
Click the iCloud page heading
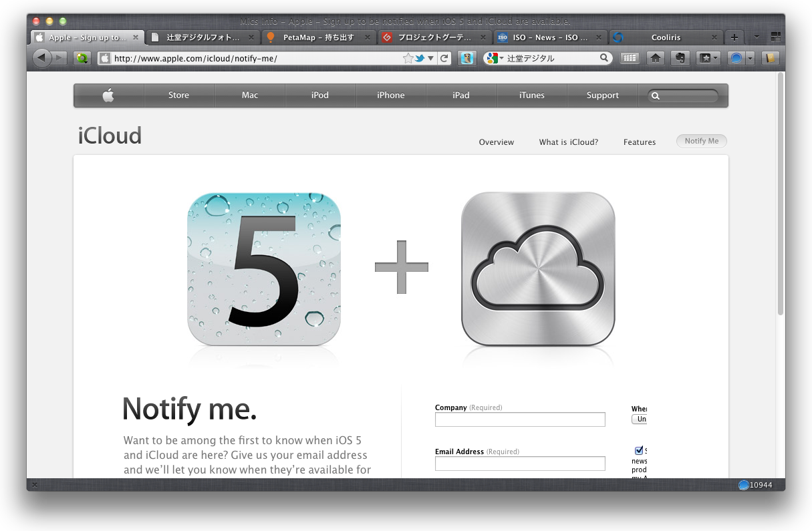(110, 136)
